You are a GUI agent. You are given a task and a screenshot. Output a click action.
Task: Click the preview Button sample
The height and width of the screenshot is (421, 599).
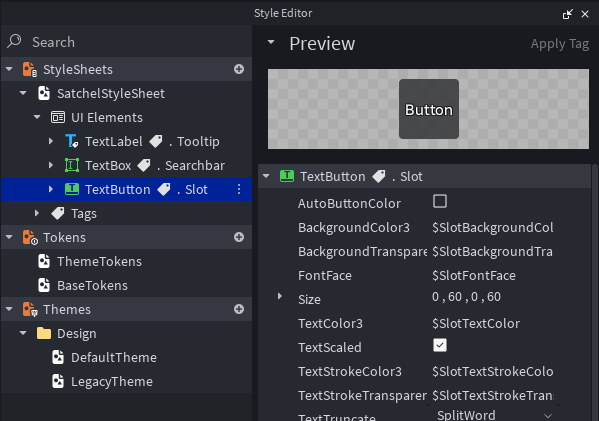click(429, 109)
